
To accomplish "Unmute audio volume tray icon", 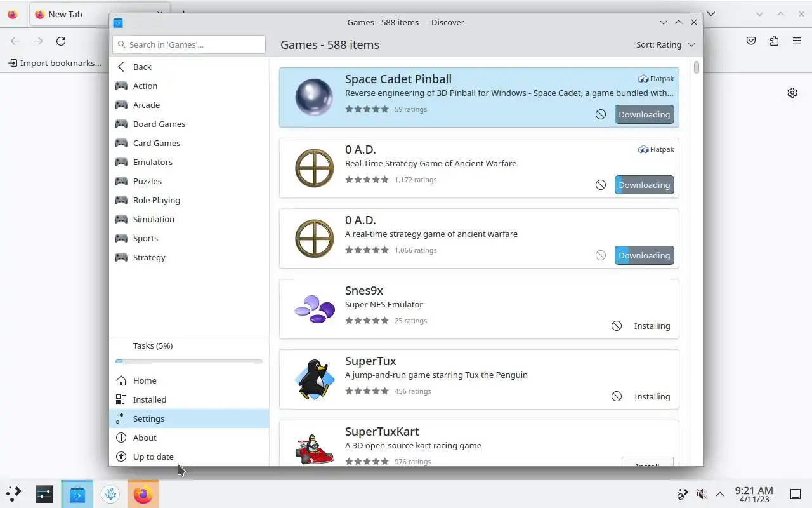I will click(702, 494).
